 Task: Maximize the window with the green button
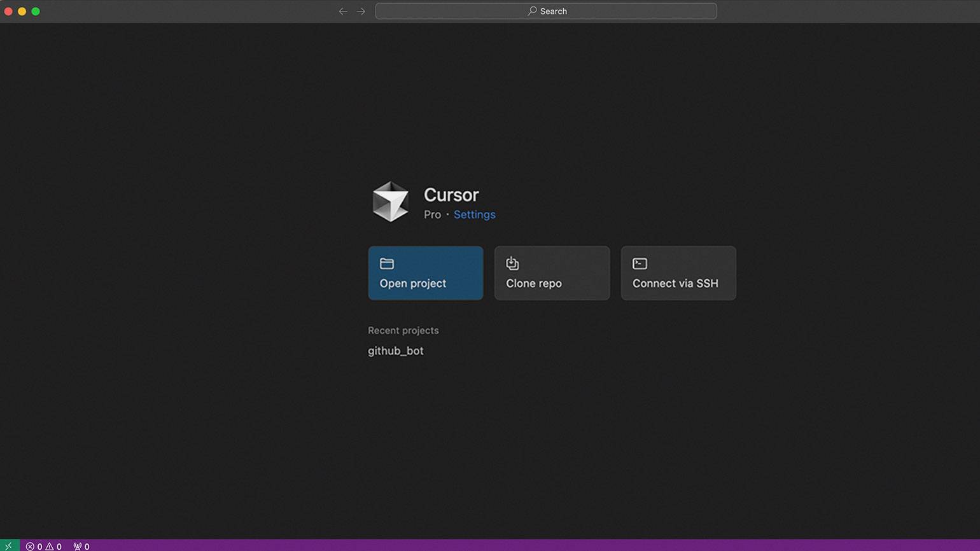(36, 11)
